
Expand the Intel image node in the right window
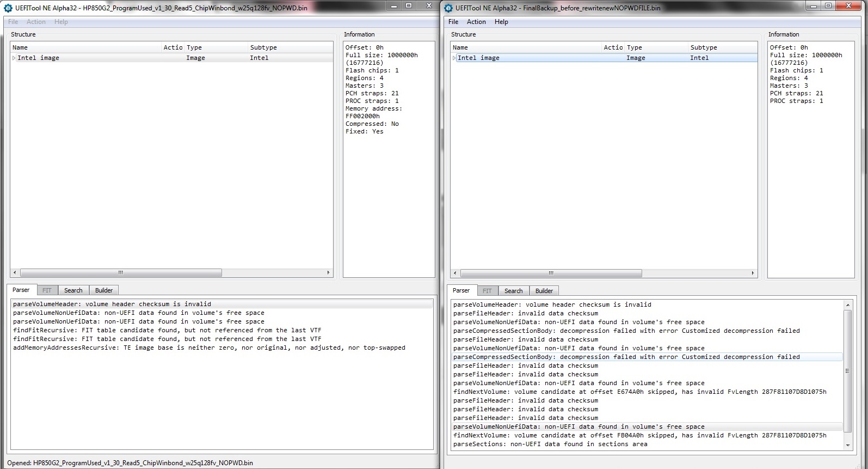[x=454, y=58]
